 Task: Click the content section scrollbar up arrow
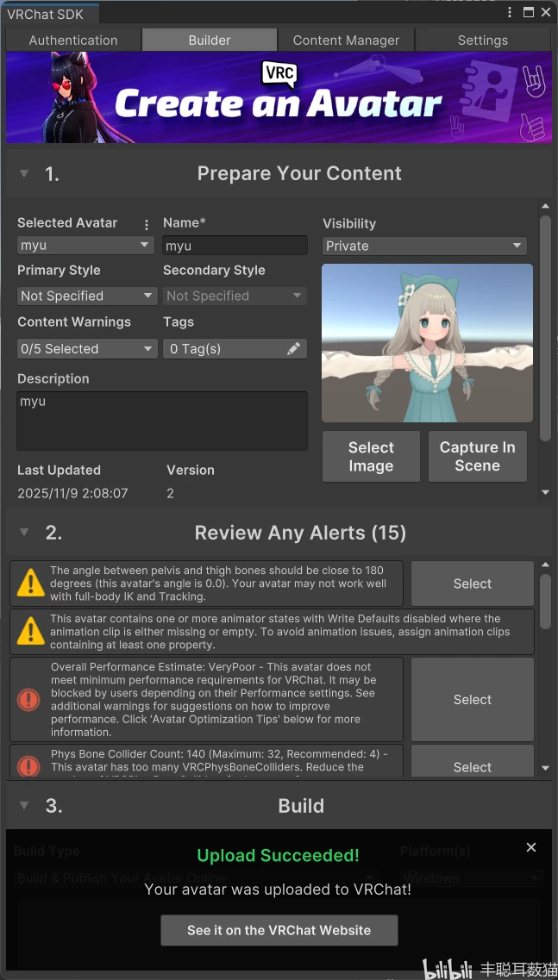(545, 206)
